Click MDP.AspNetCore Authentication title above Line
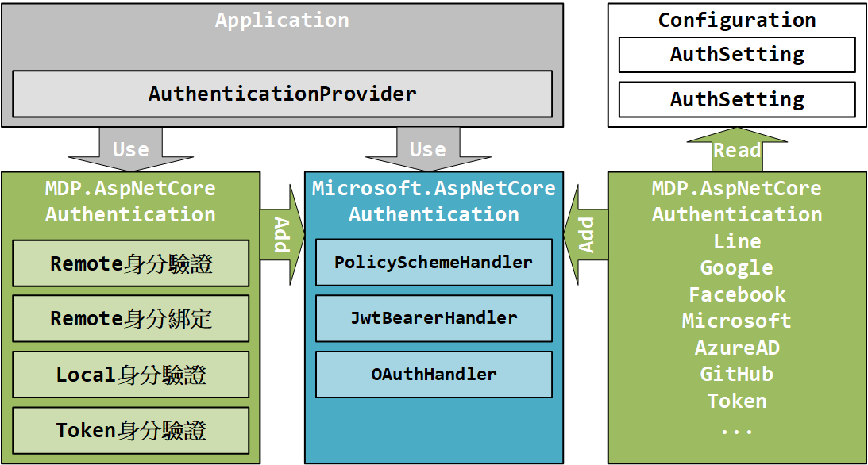This screenshot has height=465, width=868. (x=737, y=202)
